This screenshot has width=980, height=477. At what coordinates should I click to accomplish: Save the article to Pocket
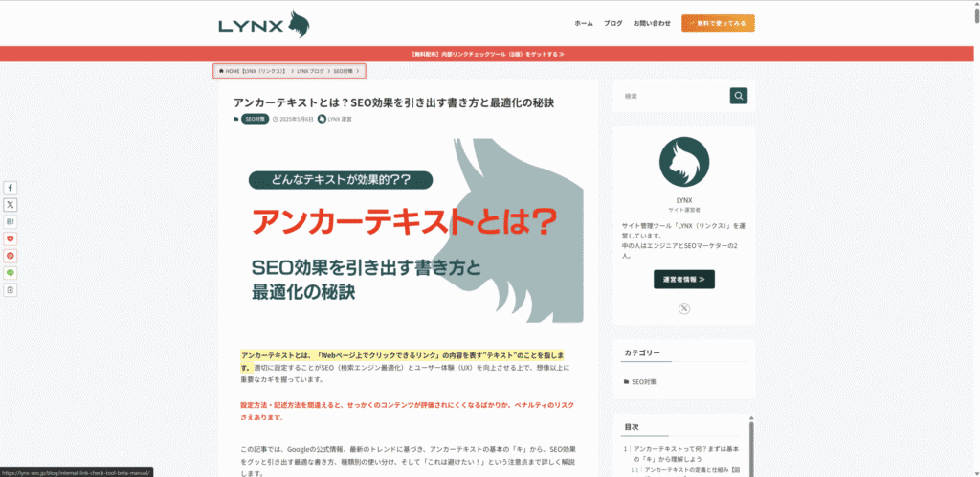point(10,238)
